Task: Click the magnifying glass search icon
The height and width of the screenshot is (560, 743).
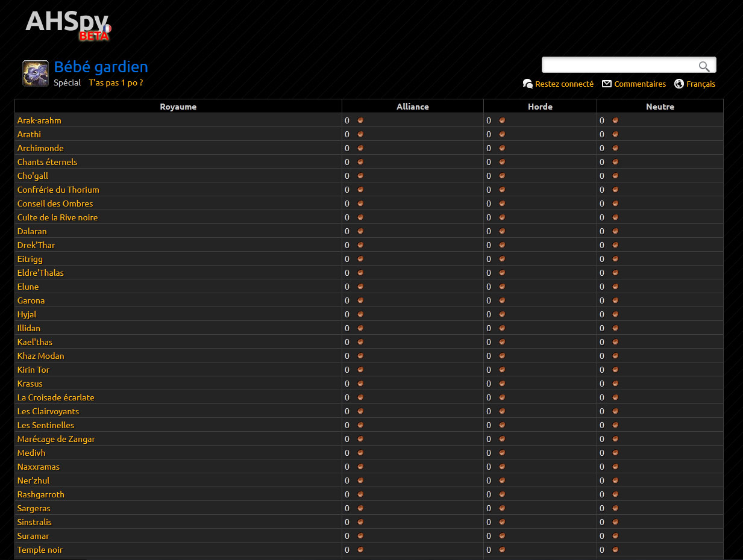Action: tap(704, 66)
